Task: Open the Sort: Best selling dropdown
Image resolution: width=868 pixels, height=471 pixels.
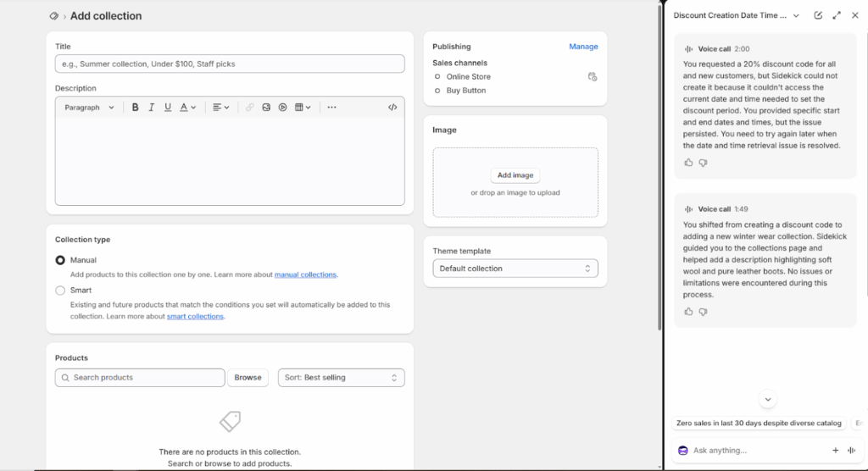Action: [x=341, y=378]
